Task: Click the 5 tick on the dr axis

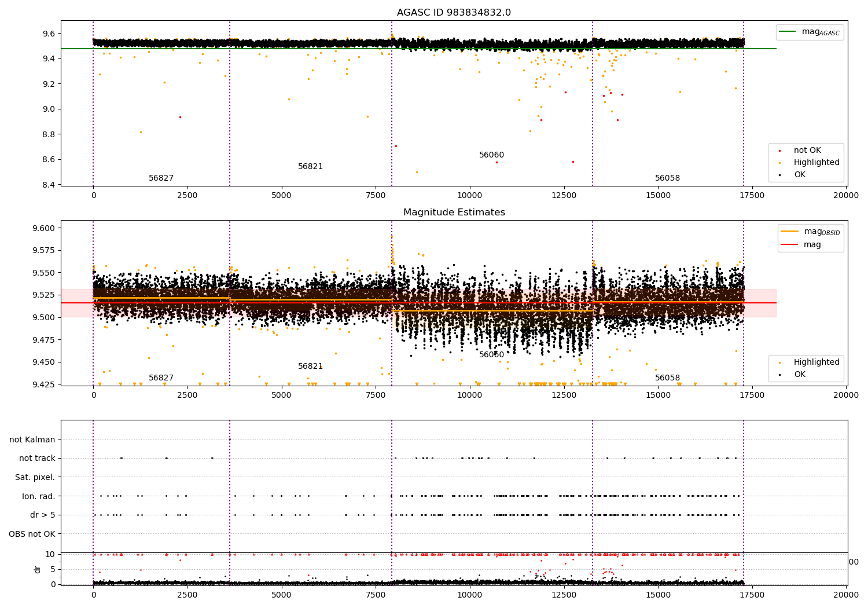Action: tap(53, 569)
